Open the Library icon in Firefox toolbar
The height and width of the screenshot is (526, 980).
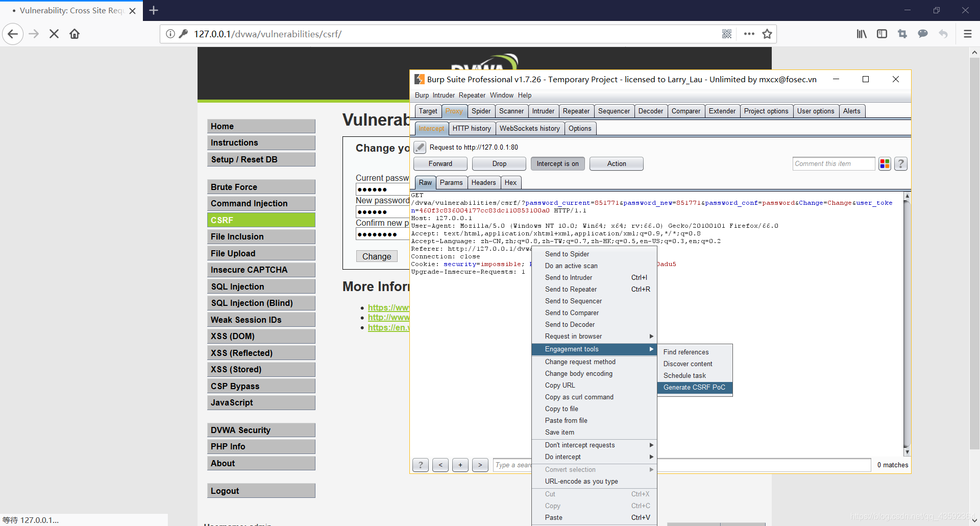pos(862,34)
